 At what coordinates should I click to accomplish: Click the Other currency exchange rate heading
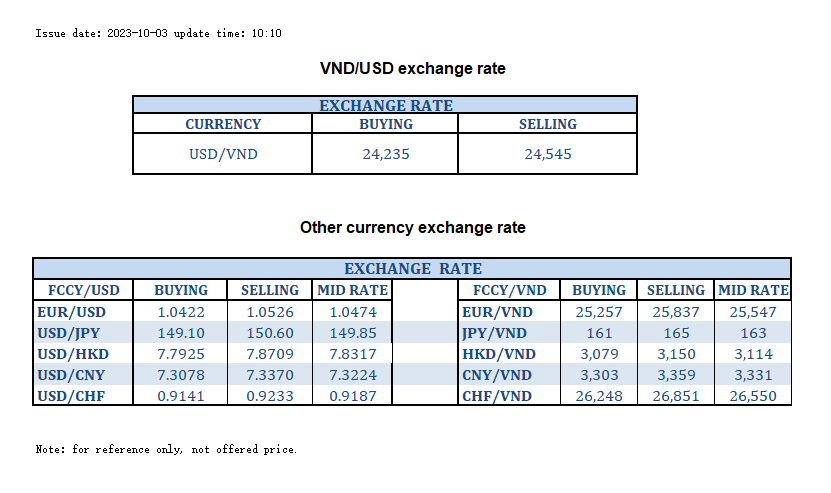pyautogui.click(x=412, y=228)
